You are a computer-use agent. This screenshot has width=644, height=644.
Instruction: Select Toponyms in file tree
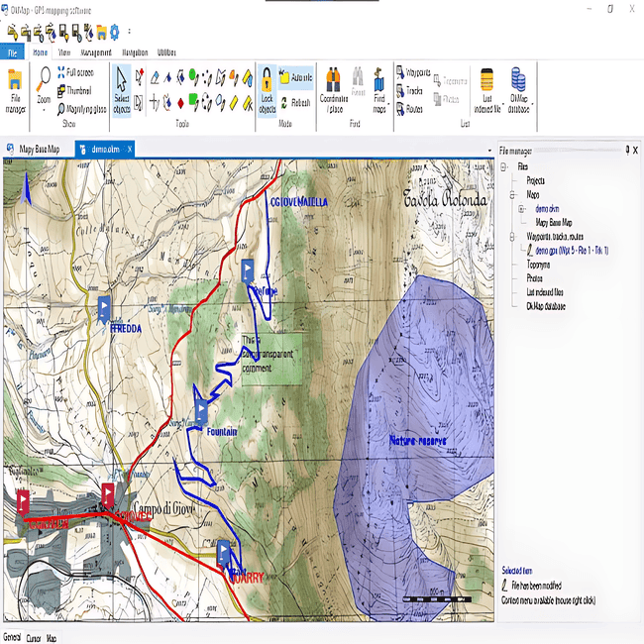[x=538, y=265]
